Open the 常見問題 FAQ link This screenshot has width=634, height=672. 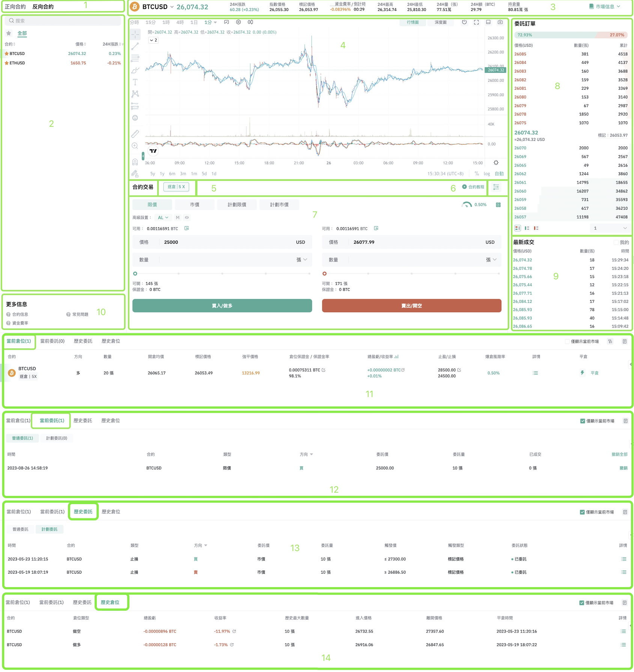pos(77,314)
